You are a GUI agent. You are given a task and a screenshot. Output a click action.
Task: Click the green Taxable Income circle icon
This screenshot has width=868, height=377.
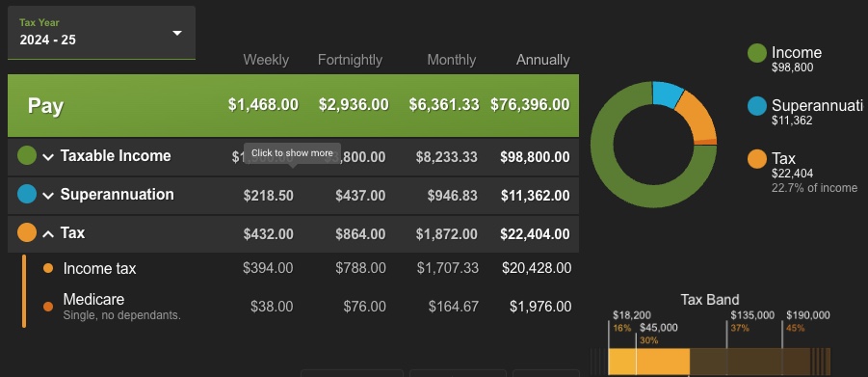click(27, 155)
